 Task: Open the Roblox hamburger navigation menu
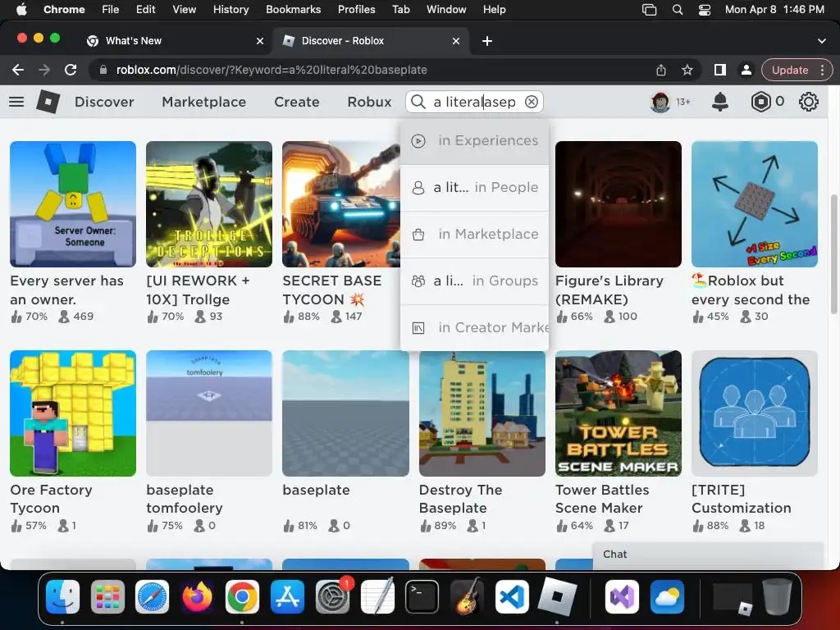[x=16, y=102]
